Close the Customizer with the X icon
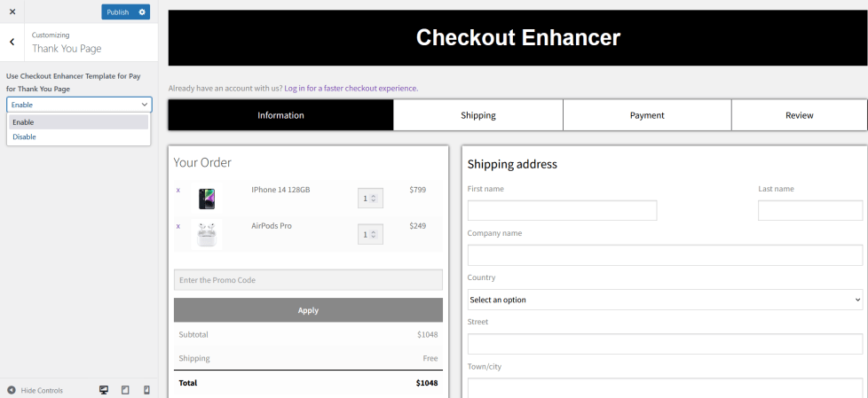Screen dimensions: 868x398 pos(12,12)
